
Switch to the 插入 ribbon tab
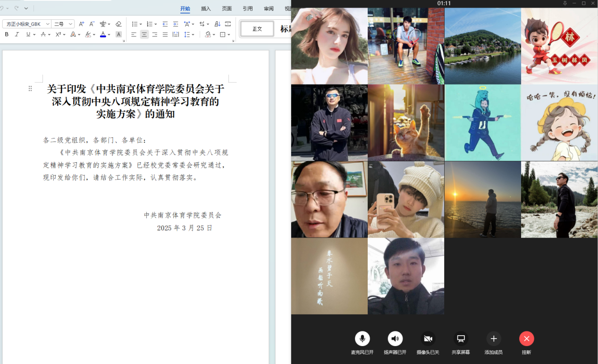click(206, 8)
